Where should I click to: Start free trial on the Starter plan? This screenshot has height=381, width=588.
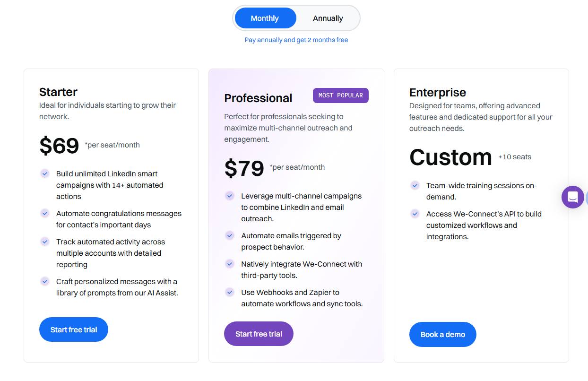click(x=73, y=329)
